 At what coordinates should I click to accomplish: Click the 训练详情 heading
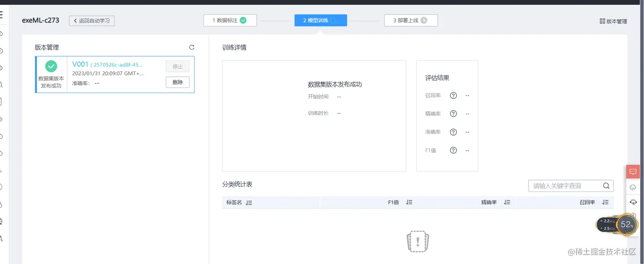[x=234, y=47]
